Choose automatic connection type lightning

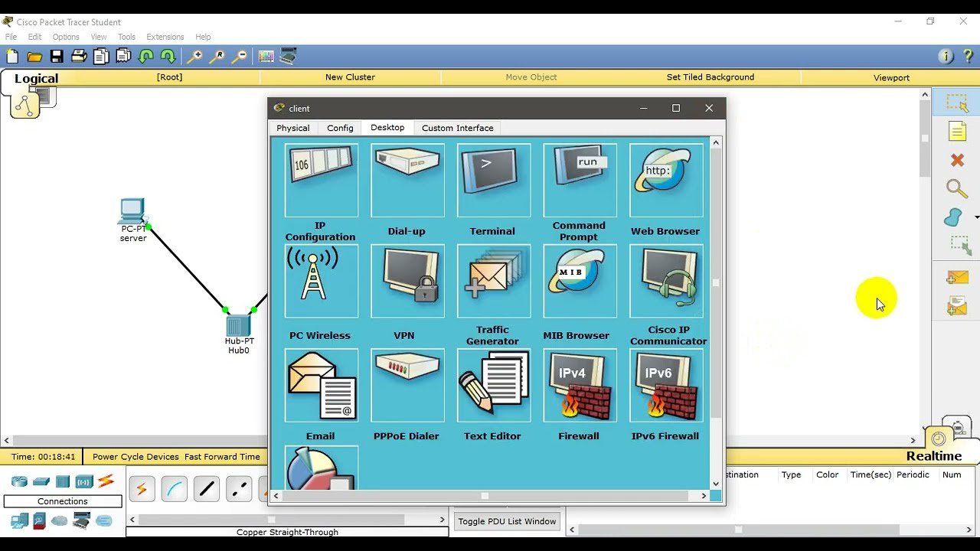pos(142,488)
